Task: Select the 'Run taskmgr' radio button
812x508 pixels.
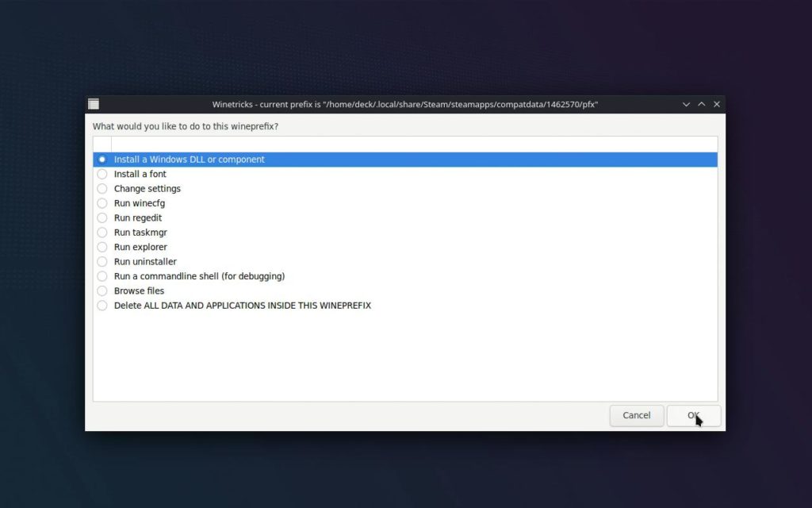Action: click(x=102, y=233)
